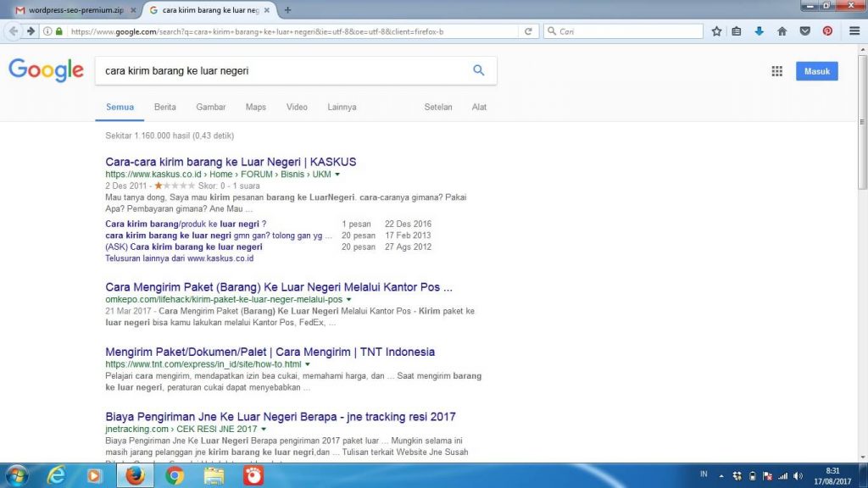Click the blue Google search magnifier icon
868x488 pixels.
tap(479, 70)
